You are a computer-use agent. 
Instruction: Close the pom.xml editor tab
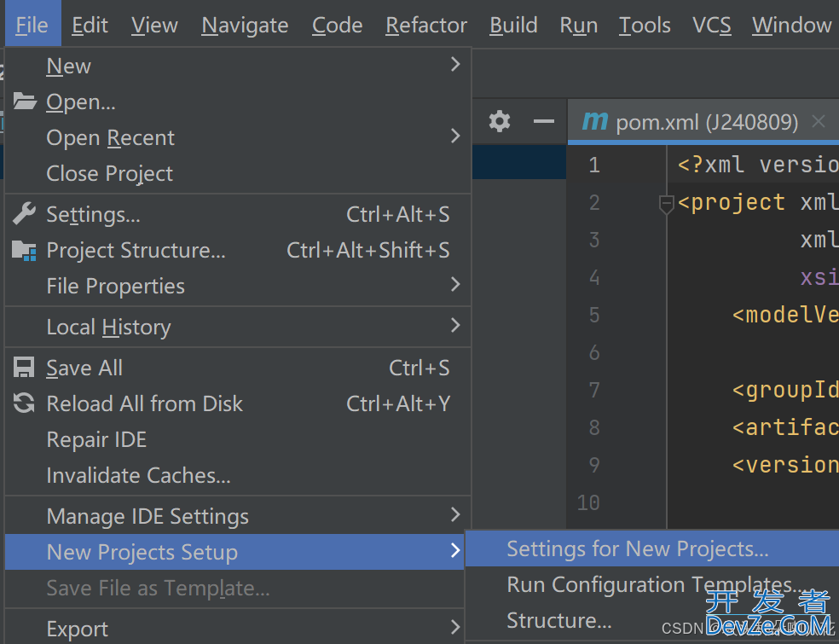pos(819,121)
